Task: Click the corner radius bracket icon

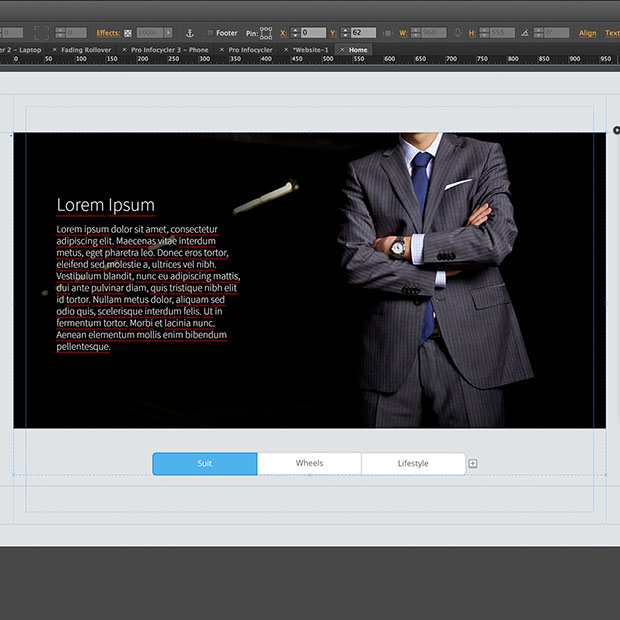Action: (42, 33)
